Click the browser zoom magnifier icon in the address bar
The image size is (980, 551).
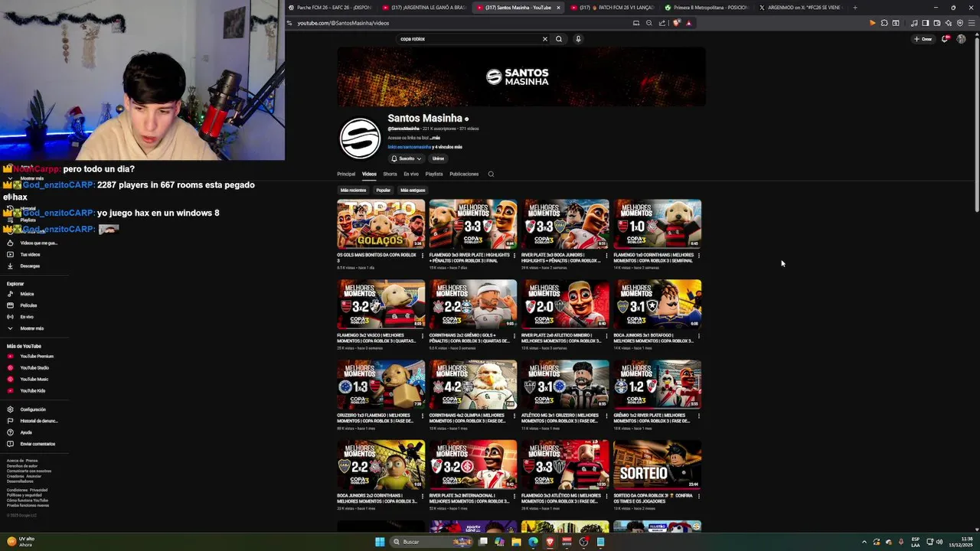tap(648, 23)
